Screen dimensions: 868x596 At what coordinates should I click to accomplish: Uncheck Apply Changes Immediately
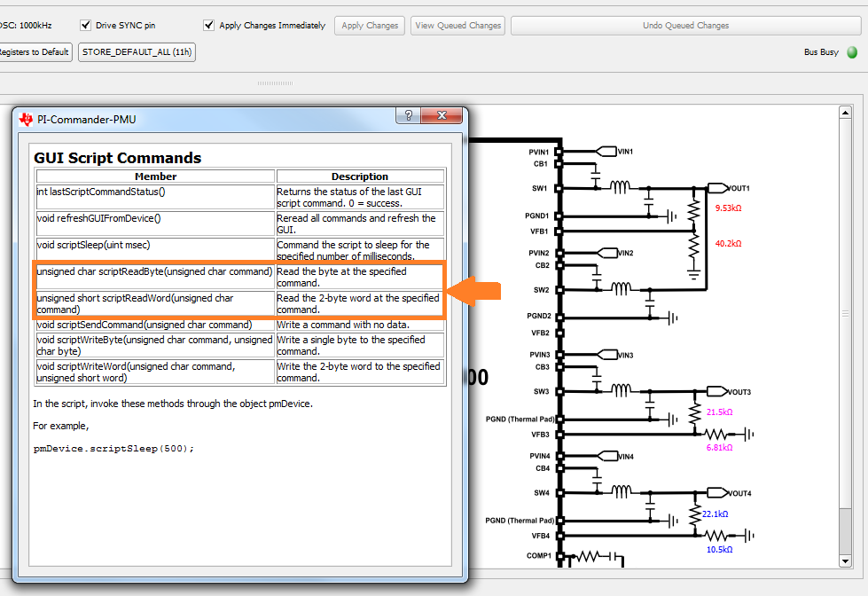209,26
